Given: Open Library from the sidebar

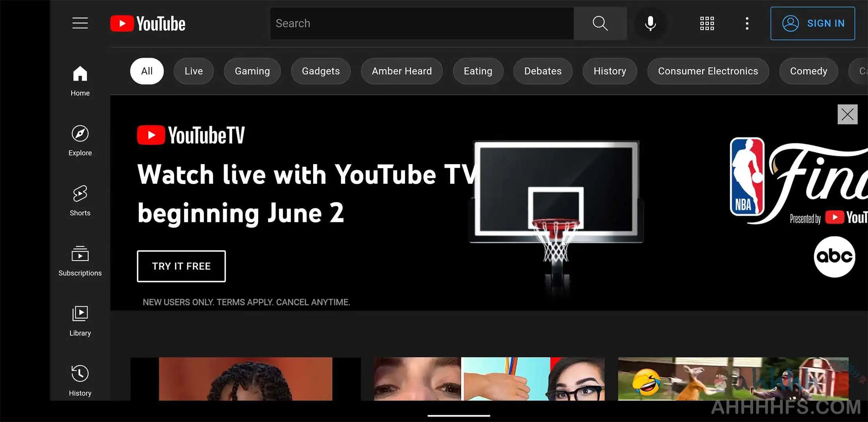Looking at the screenshot, I should [80, 321].
